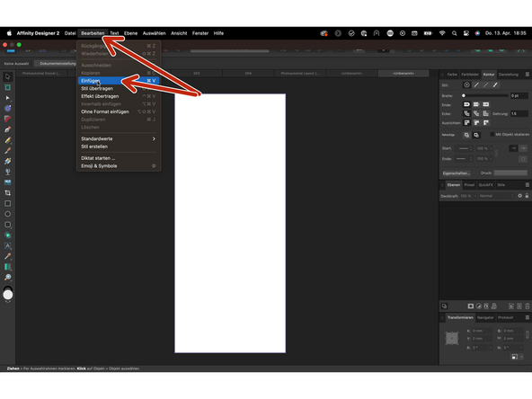The image size is (532, 399).
Task: Select the Move tool arrow
Action: (x=7, y=76)
